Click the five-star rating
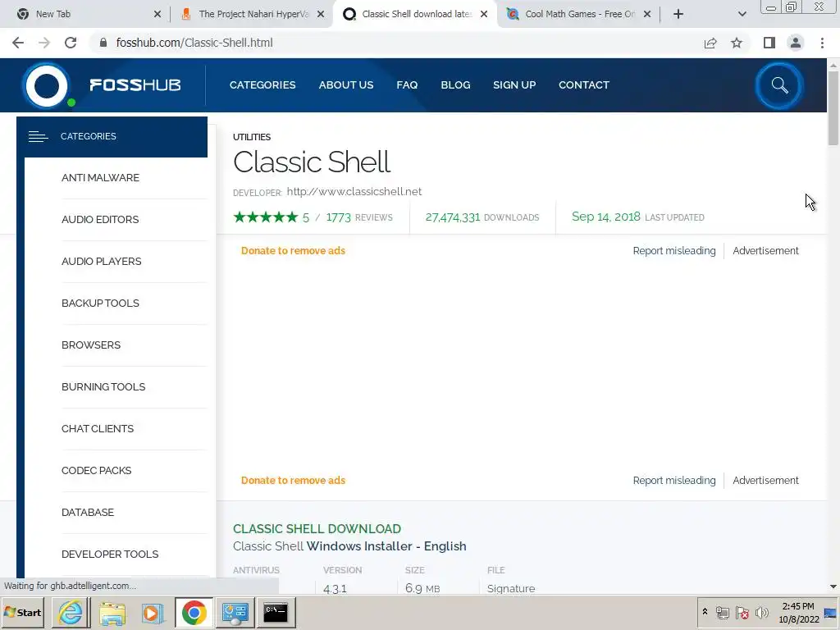840x630 pixels. pos(266,217)
